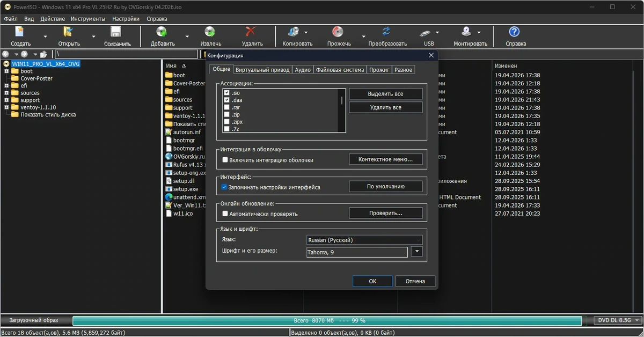Click the Удалить red X toolbar icon
The image size is (644, 337).
click(x=251, y=32)
